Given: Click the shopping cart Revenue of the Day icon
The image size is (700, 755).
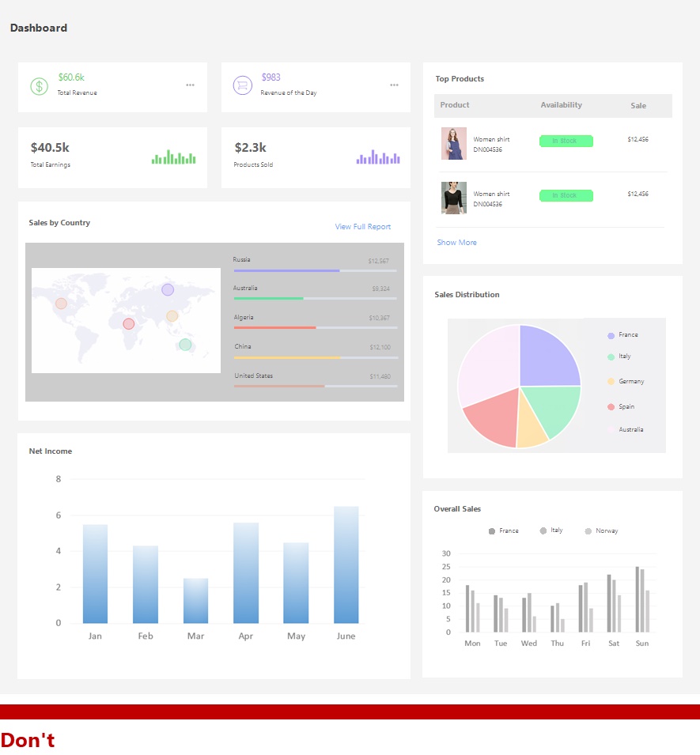Looking at the screenshot, I should coord(242,85).
